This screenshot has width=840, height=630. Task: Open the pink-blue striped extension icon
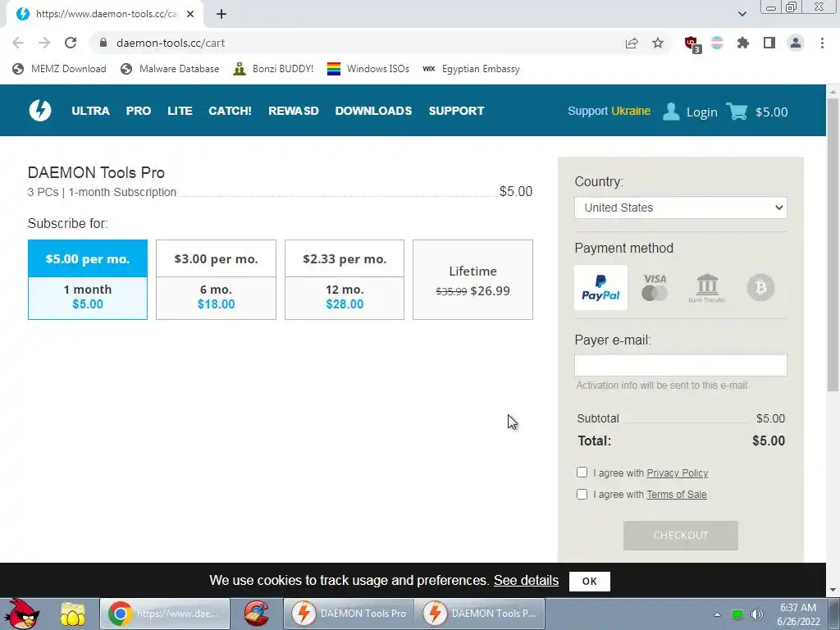717,43
